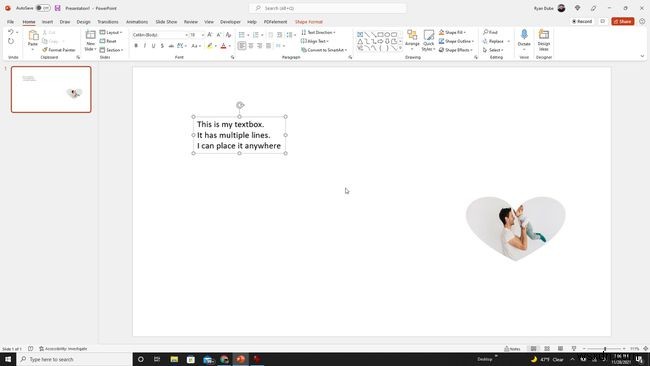Open Shape Outline options
Image resolution: width=650 pixels, height=366 pixels.
pyautogui.click(x=456, y=41)
